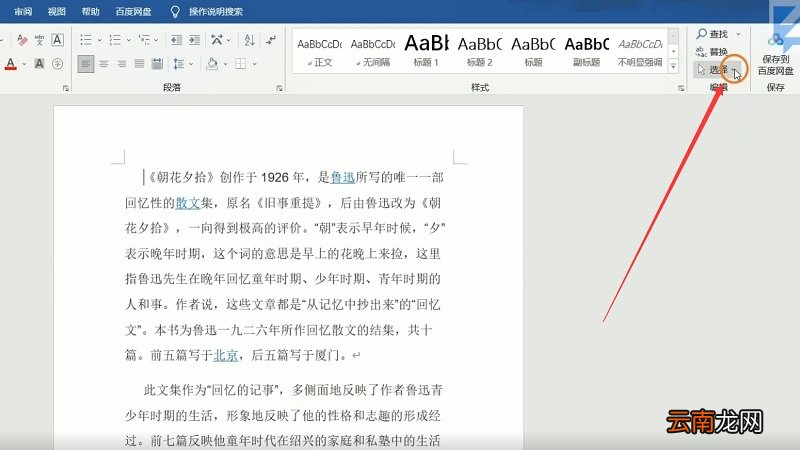The image size is (800, 450).
Task: Decrease the paragraph indent
Action: click(177, 40)
